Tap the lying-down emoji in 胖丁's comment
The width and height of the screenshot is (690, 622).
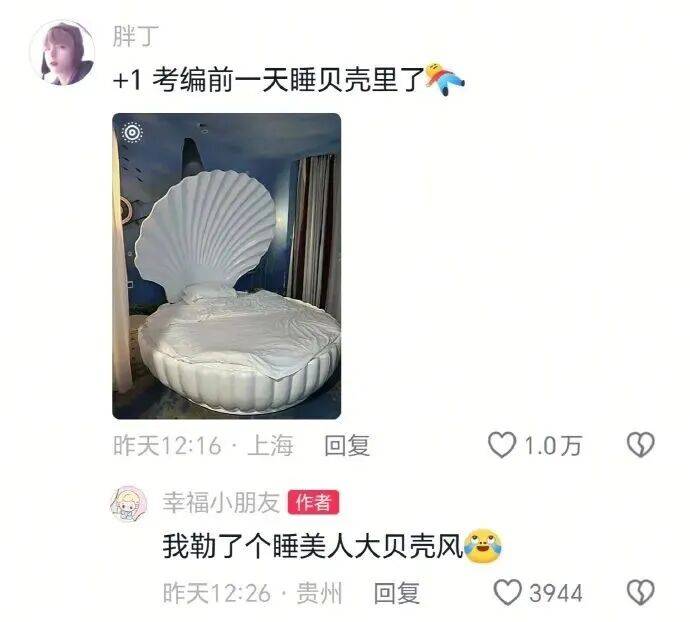coord(444,79)
